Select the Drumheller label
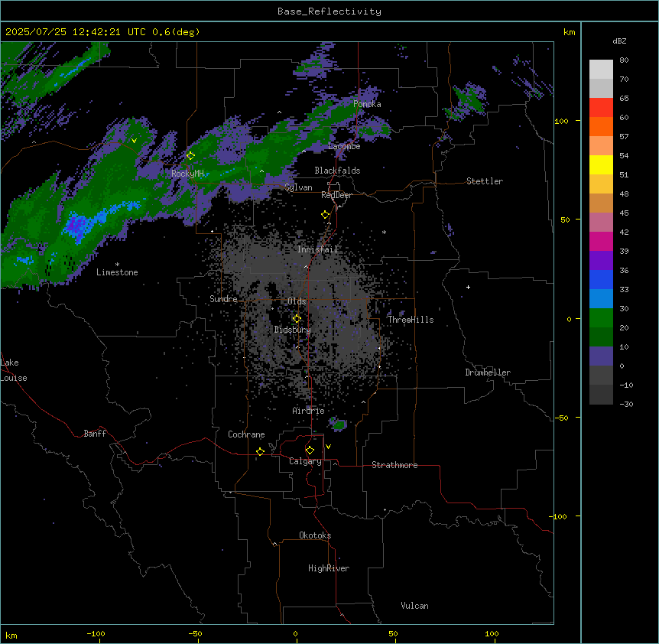659x644 pixels. coord(488,372)
